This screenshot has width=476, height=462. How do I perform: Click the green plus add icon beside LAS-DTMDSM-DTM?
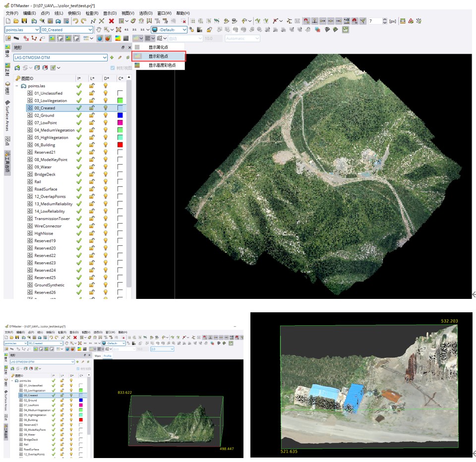click(112, 58)
